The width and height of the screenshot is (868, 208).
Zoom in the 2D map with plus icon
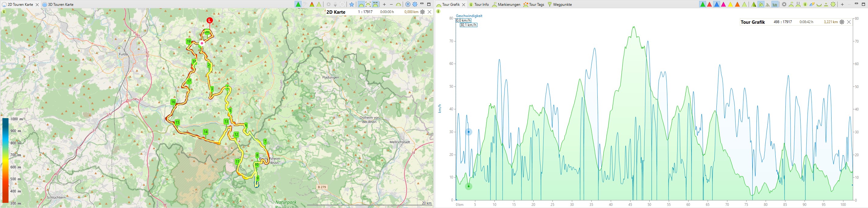click(x=384, y=4)
